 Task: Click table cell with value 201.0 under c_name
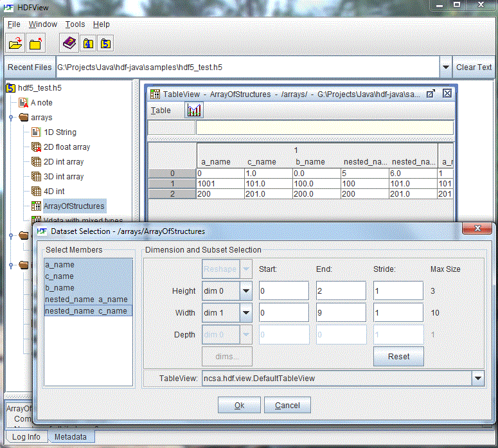click(269, 194)
